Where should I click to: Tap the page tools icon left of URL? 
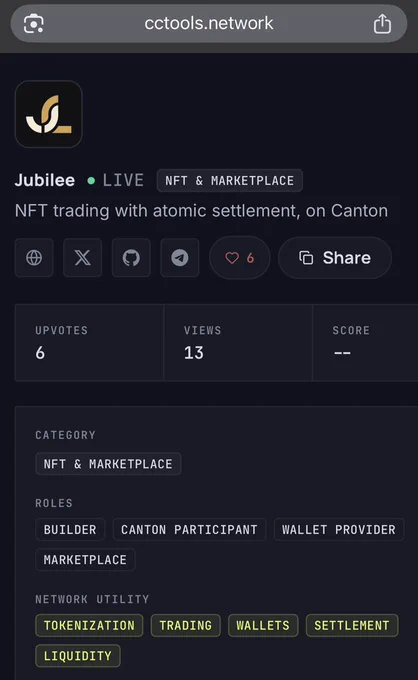pyautogui.click(x=33, y=23)
